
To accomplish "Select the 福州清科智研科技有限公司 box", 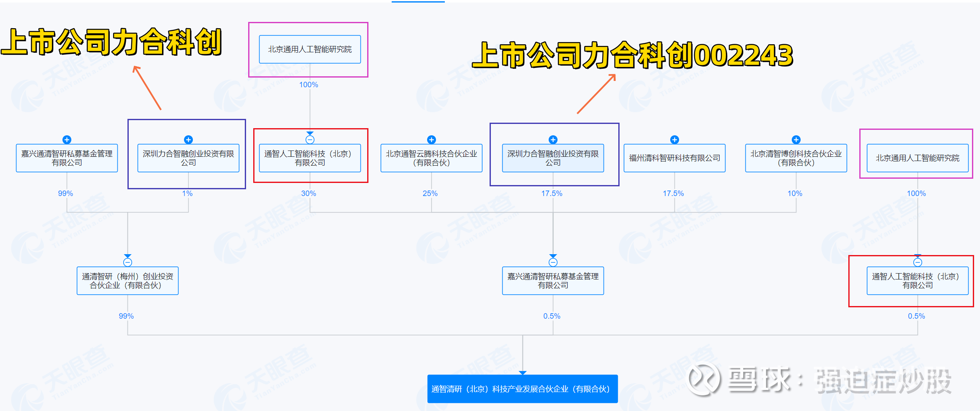I will click(x=674, y=158).
